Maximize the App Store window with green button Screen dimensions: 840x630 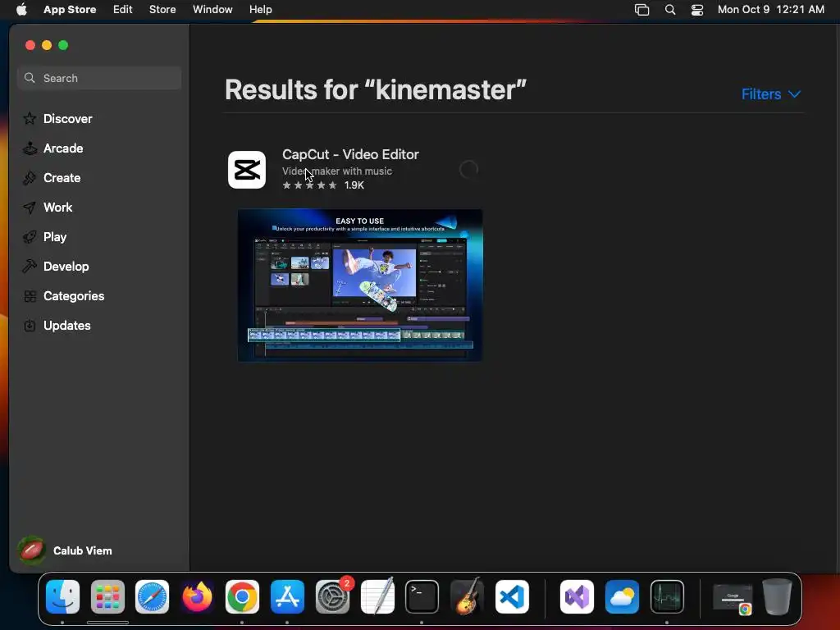[x=63, y=45]
